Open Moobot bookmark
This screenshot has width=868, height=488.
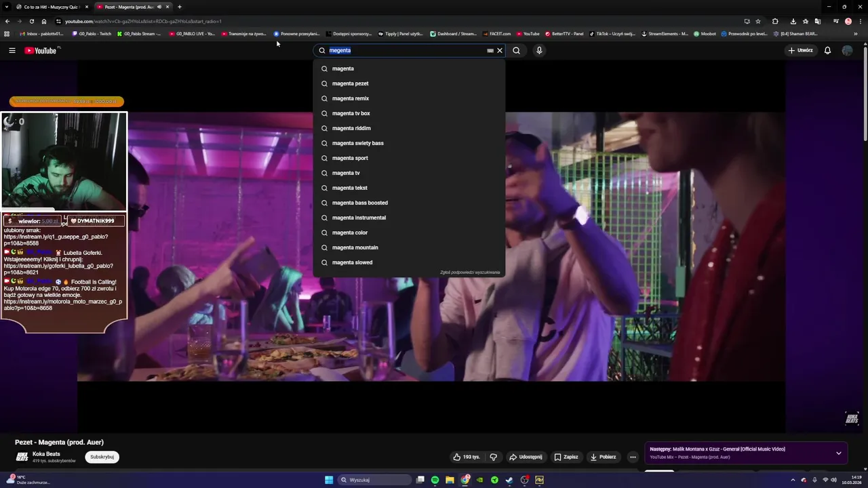coord(705,33)
